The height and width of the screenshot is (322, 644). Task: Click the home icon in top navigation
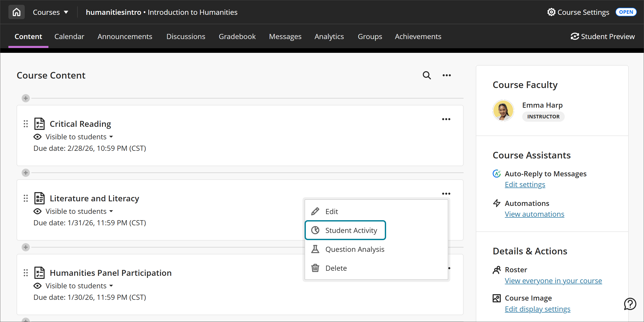(x=16, y=12)
